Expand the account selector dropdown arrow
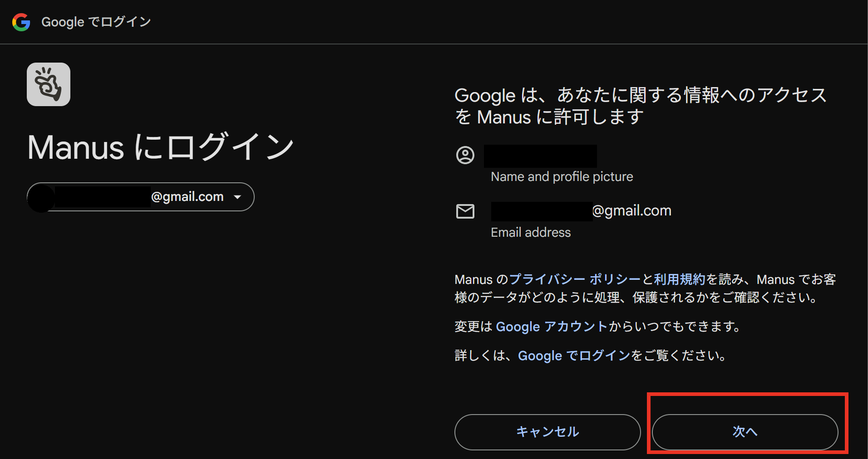 pyautogui.click(x=237, y=197)
